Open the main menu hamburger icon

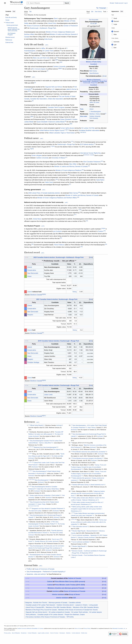[5, 3]
